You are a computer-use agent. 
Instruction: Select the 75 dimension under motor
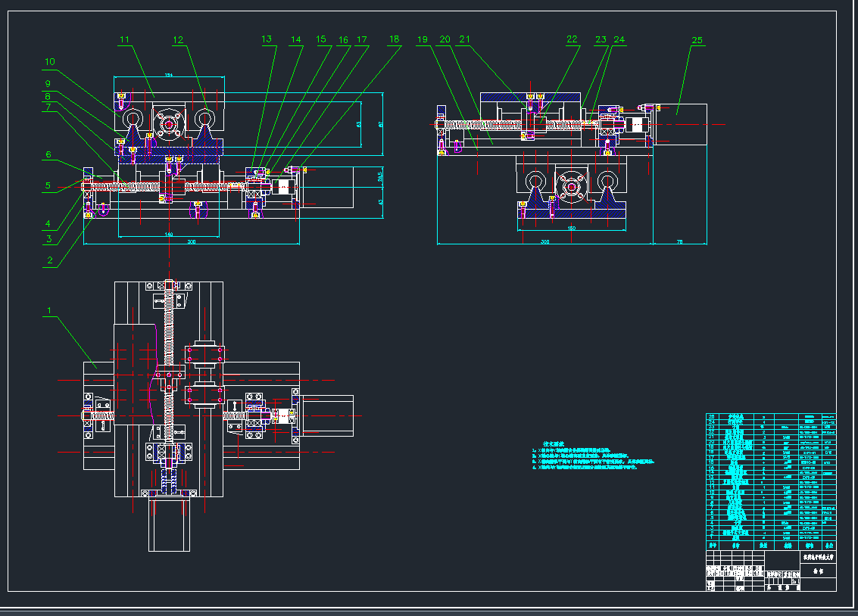pyautogui.click(x=679, y=241)
